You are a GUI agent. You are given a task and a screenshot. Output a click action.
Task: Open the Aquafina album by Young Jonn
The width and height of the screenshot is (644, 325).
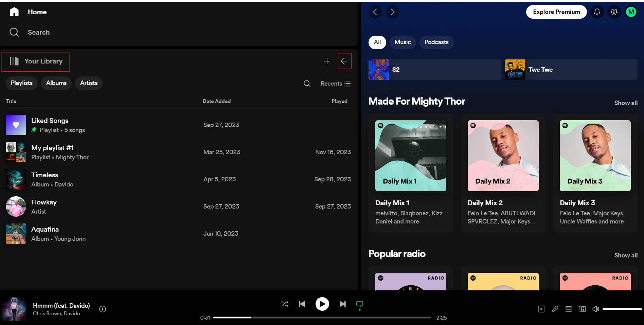(x=178, y=234)
